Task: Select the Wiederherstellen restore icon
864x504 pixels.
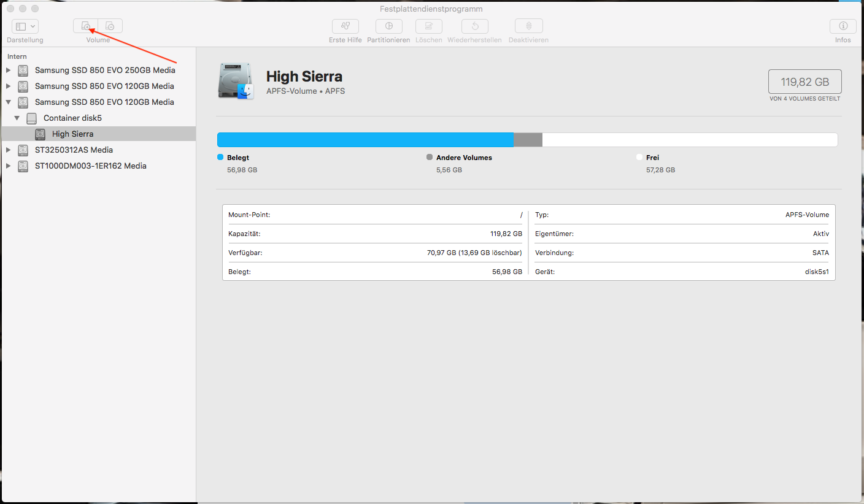Action: tap(475, 26)
